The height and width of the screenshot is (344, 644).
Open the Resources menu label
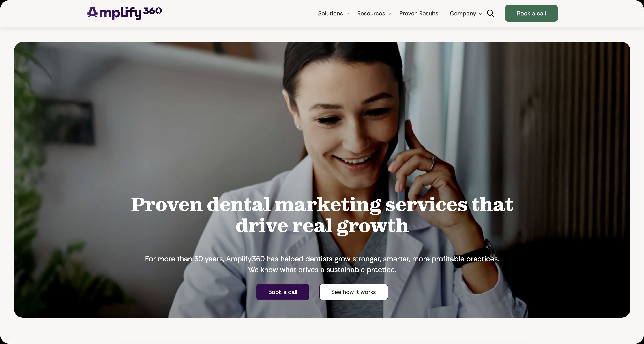[371, 13]
